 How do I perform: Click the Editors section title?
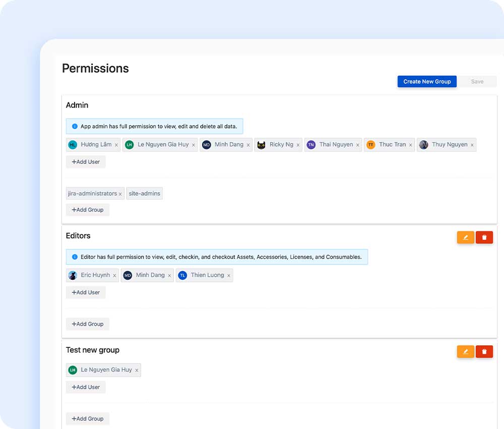point(78,236)
